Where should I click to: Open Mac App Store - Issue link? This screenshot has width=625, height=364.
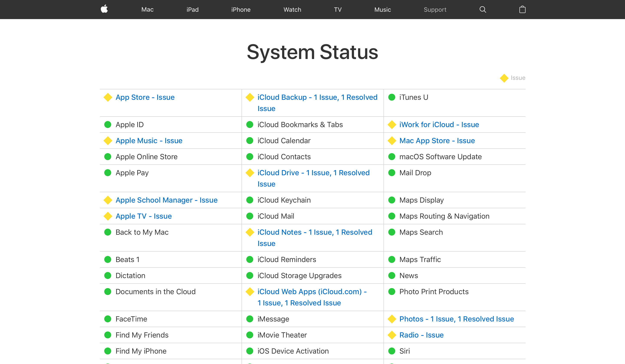pyautogui.click(x=437, y=141)
